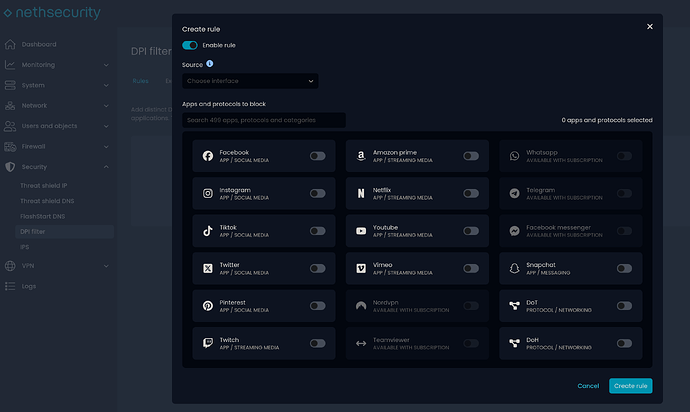Collapse the Security menu chevron
This screenshot has width=690, height=412.
pyautogui.click(x=106, y=167)
